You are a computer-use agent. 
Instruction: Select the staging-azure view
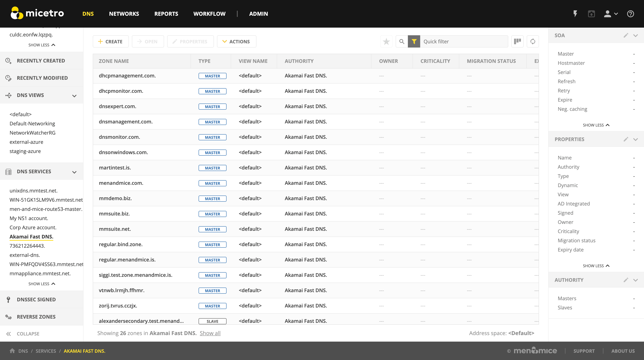pyautogui.click(x=25, y=151)
